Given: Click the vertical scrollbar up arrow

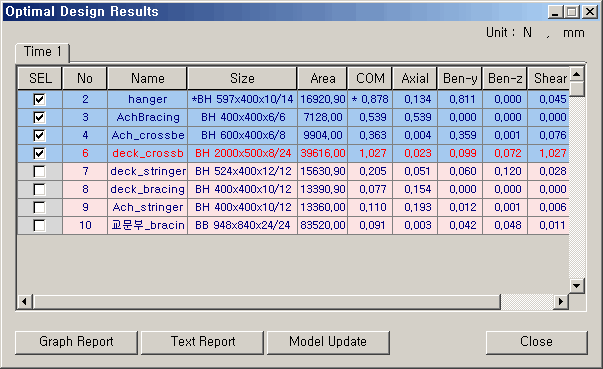Looking at the screenshot, I should coord(576,74).
